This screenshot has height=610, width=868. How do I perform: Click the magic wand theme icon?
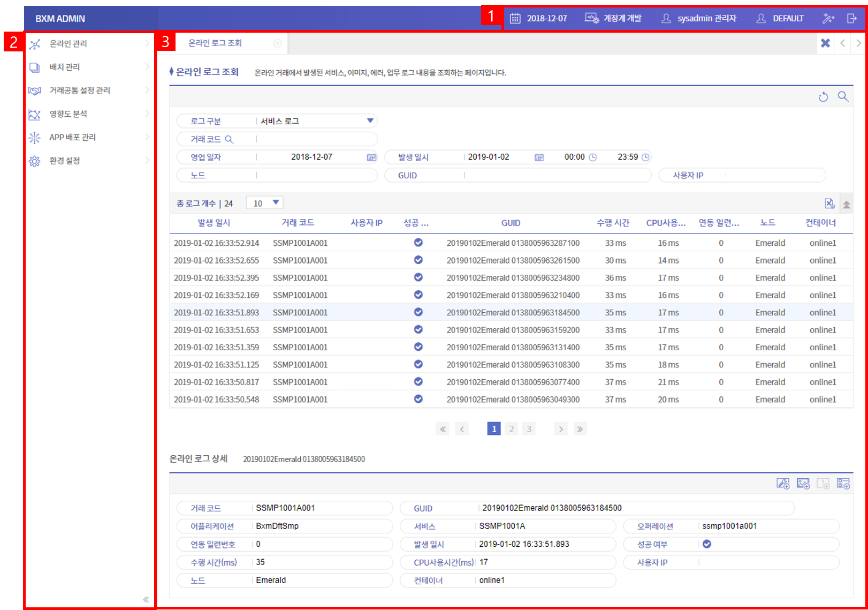coord(828,18)
